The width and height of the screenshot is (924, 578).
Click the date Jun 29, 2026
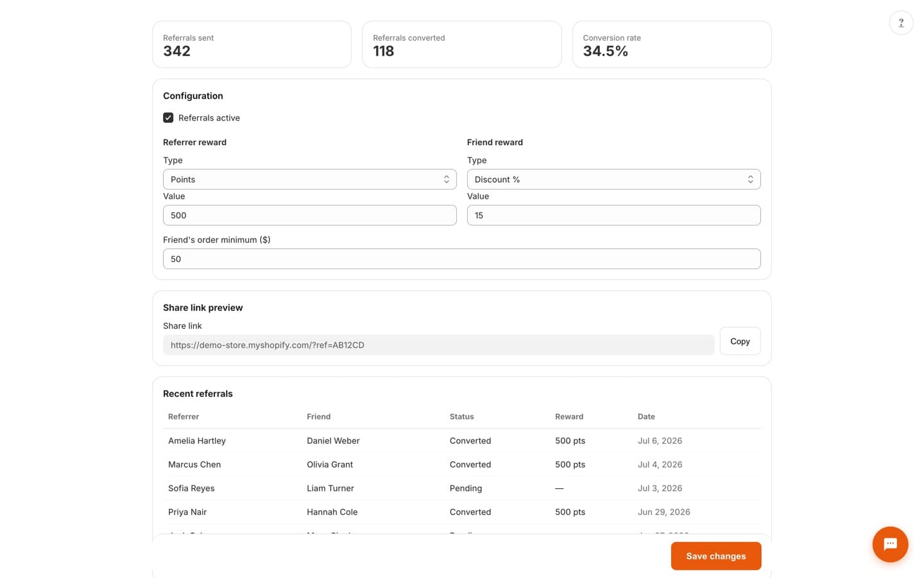coord(664,512)
